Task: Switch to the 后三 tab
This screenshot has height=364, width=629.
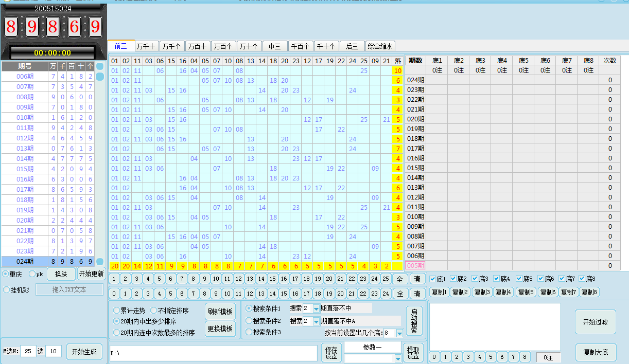Action: click(352, 46)
